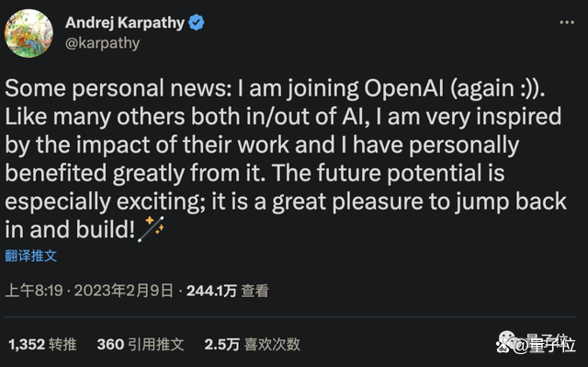Open the 360 引用推文 quote tweets list
This screenshot has width=588, height=367.
coord(141,344)
